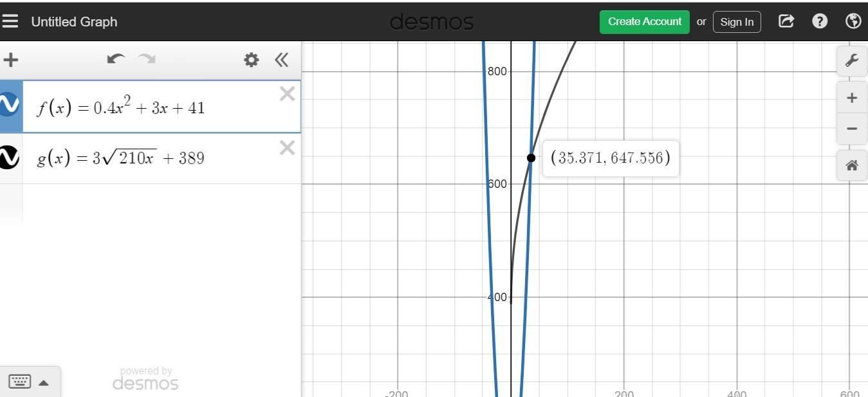Click the empty new expression row
868x397 pixels.
pos(161,203)
